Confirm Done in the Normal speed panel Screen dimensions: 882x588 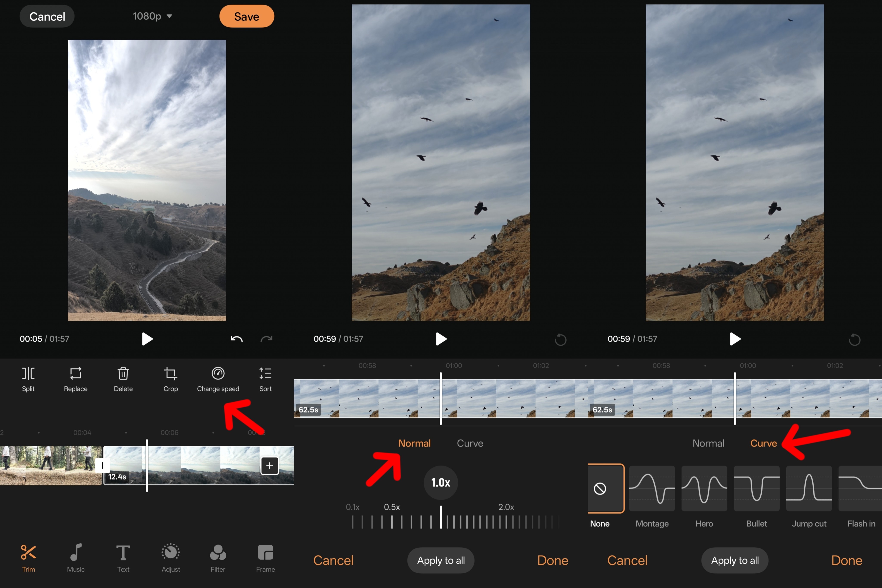pos(553,560)
